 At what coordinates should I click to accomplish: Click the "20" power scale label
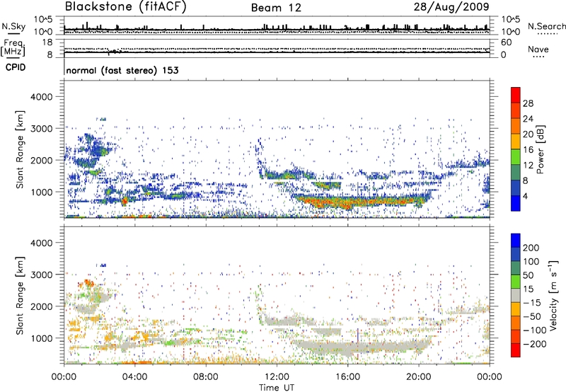coord(528,134)
